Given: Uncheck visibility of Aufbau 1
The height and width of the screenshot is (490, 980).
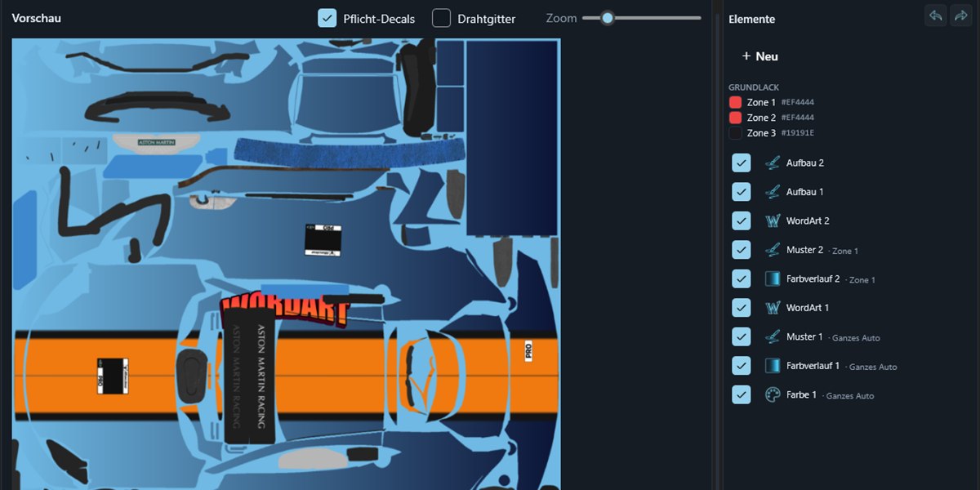Looking at the screenshot, I should point(741,192).
